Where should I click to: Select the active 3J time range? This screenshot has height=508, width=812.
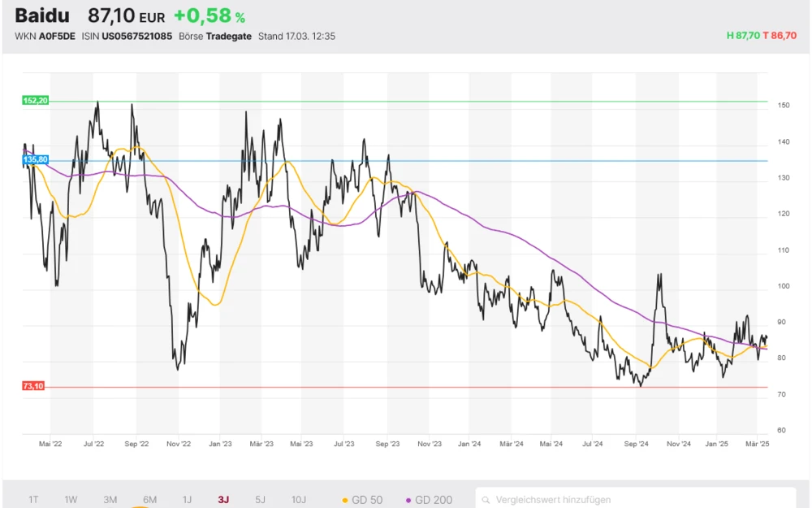tap(223, 500)
